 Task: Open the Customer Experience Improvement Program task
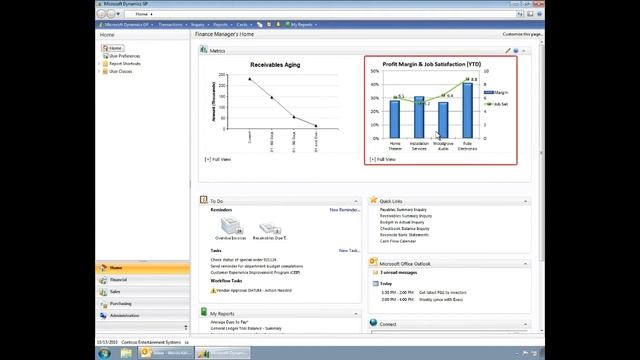255,273
